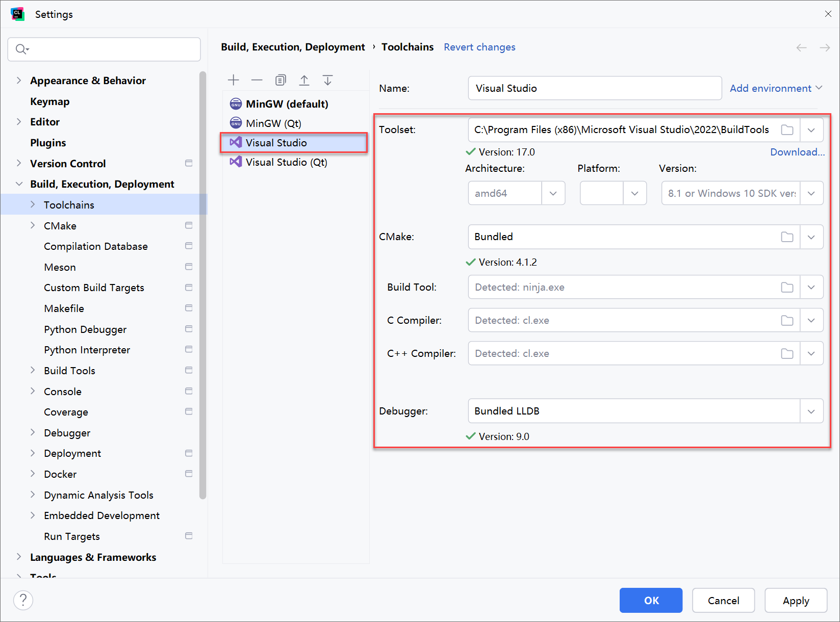Open the C Compiler dropdown arrow

click(x=811, y=321)
